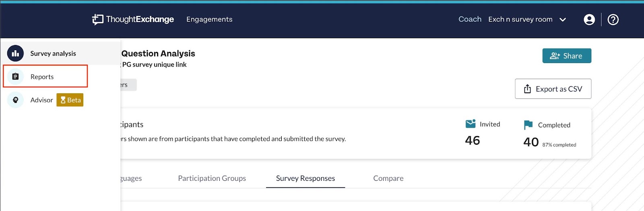Image resolution: width=644 pixels, height=211 pixels.
Task: Click the Reports clipboard icon
Action: coord(15,76)
